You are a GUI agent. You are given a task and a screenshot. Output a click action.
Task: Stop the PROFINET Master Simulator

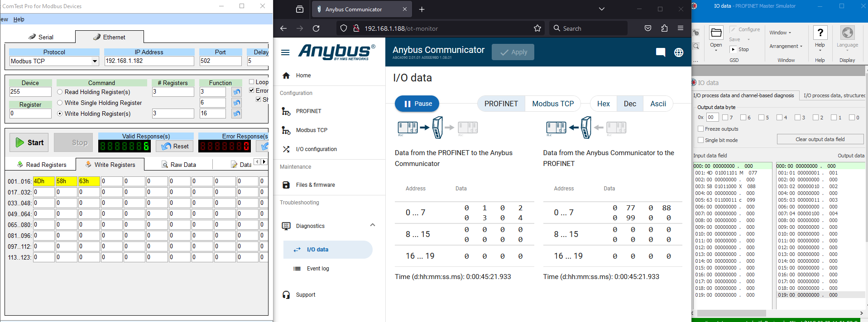[740, 49]
